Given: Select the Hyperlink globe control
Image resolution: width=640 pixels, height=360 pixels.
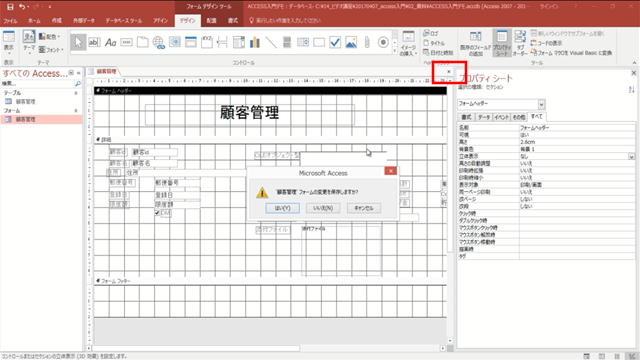Looking at the screenshot, I should (x=158, y=42).
